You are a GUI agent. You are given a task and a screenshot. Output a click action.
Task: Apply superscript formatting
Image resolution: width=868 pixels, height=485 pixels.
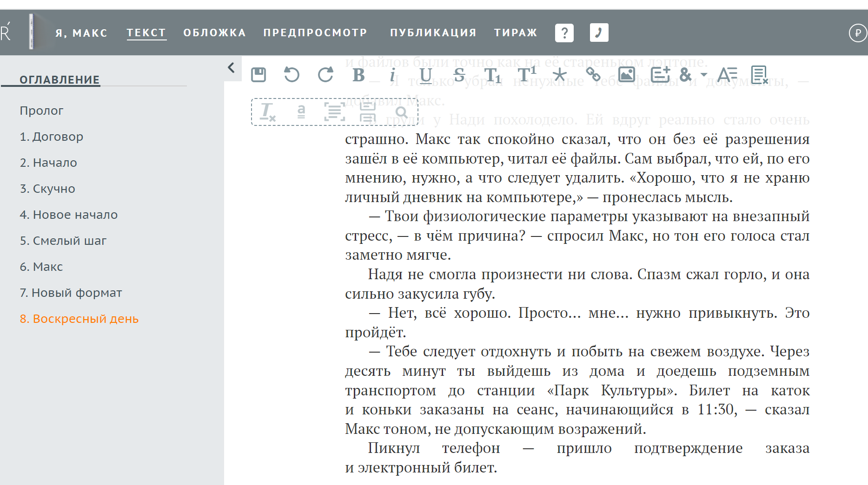point(527,73)
